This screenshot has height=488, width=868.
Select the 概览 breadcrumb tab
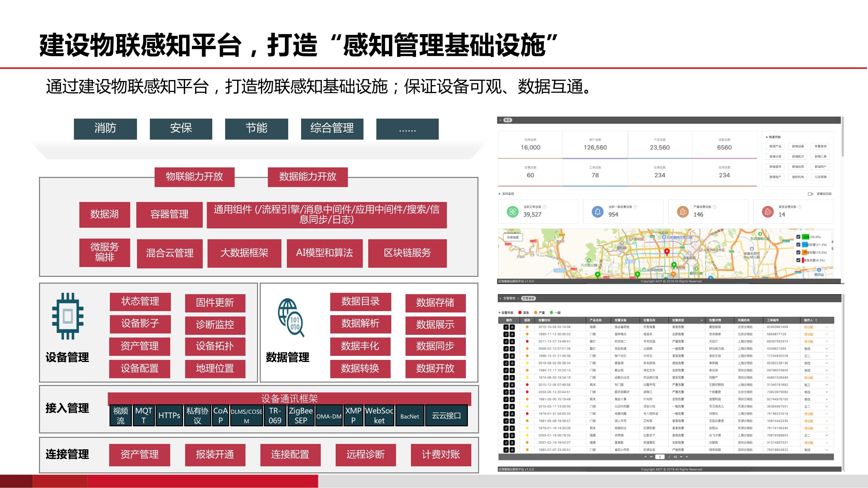(x=508, y=120)
